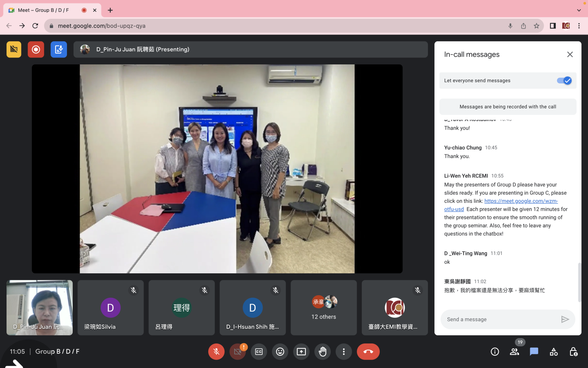The height and width of the screenshot is (368, 588).
Task: Select the 梁琬如Silvia participant tile
Action: pos(111,308)
